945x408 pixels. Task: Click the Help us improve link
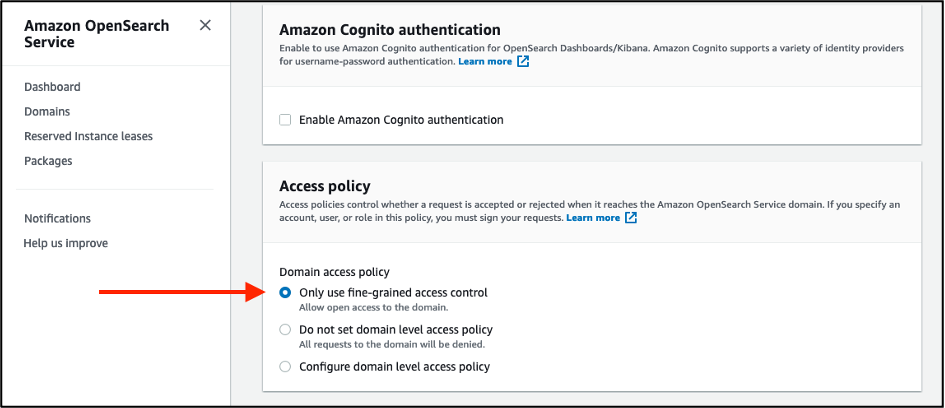pyautogui.click(x=66, y=243)
